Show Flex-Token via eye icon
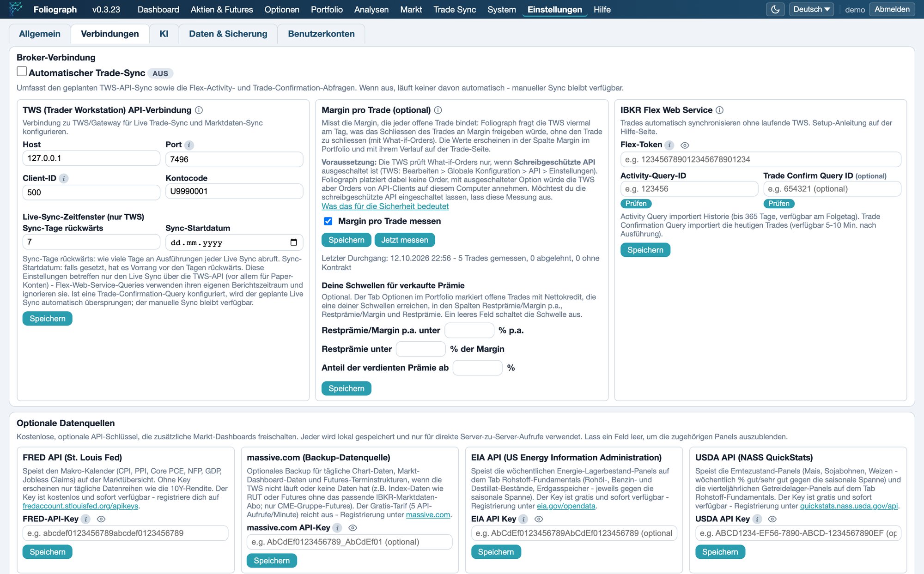The height and width of the screenshot is (574, 924). point(685,145)
